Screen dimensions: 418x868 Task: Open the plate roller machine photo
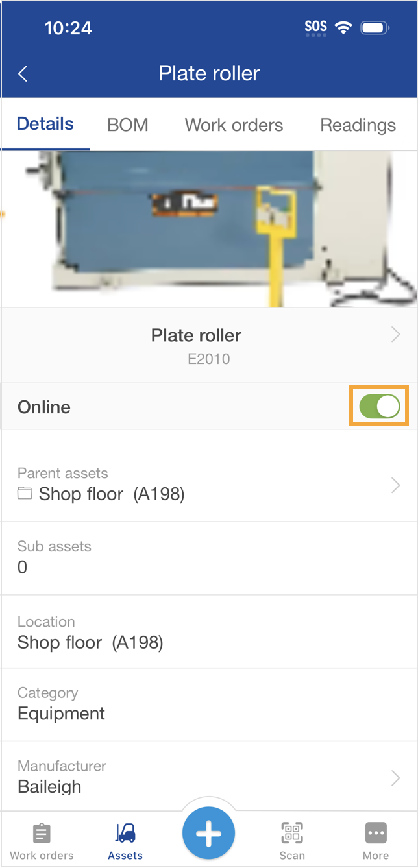click(209, 229)
